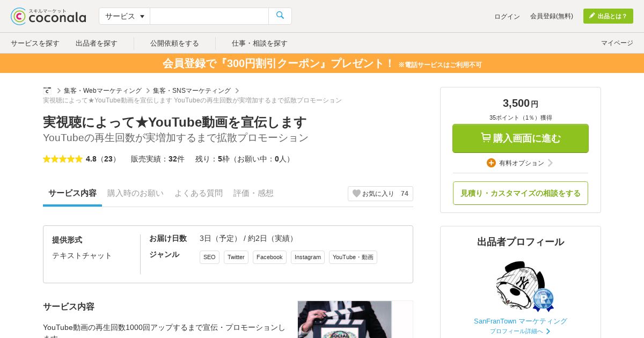Open SanFranTown マーケティング profile link

coord(521,321)
